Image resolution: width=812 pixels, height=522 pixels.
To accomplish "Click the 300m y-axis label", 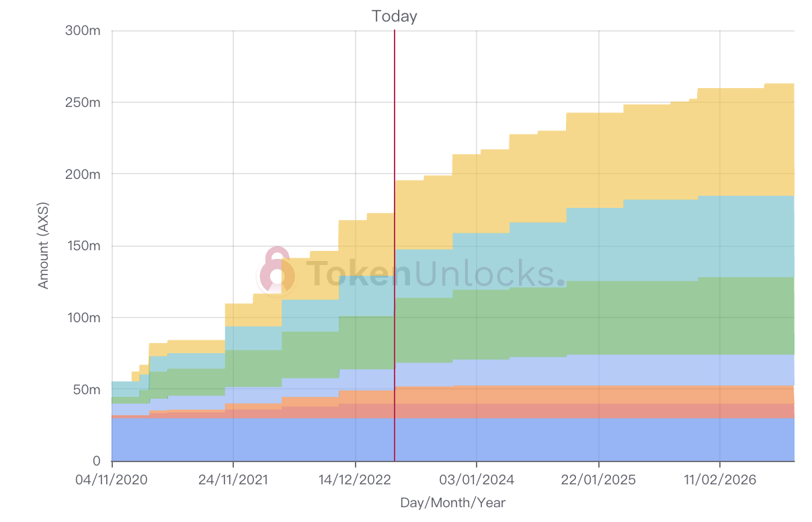I will 83,31.
